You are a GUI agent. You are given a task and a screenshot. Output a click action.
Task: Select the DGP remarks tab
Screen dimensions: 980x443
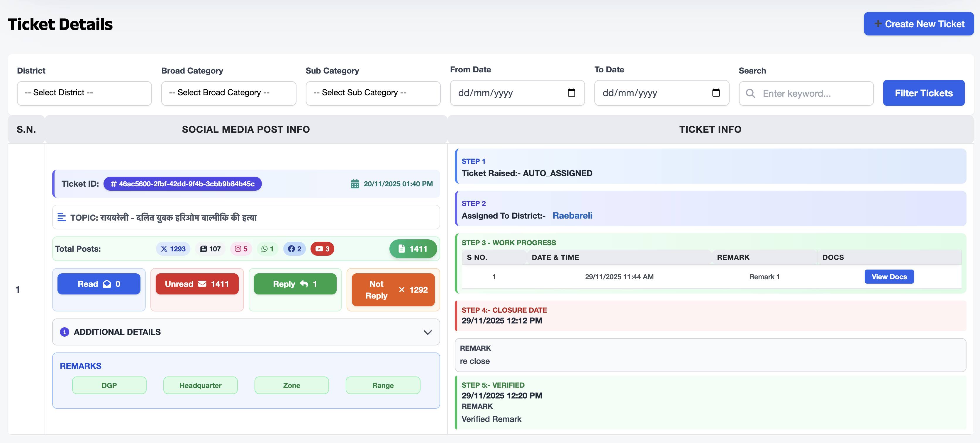tap(109, 385)
